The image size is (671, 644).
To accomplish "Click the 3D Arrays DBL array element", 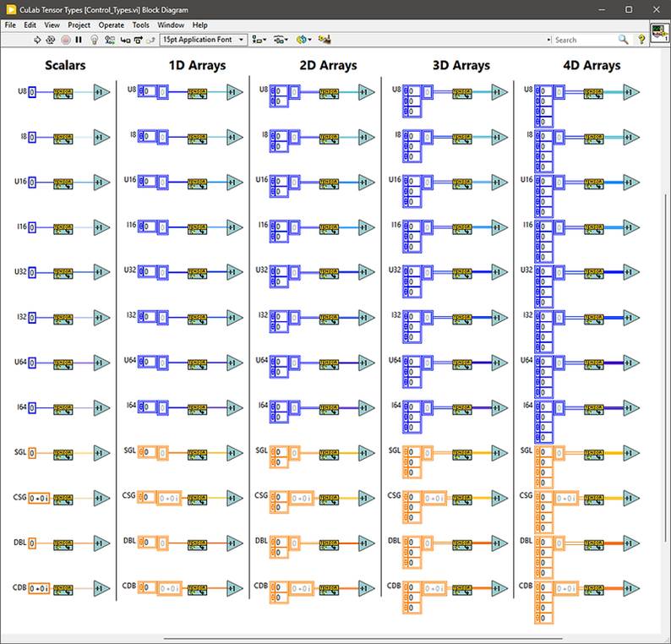I will 427,543.
